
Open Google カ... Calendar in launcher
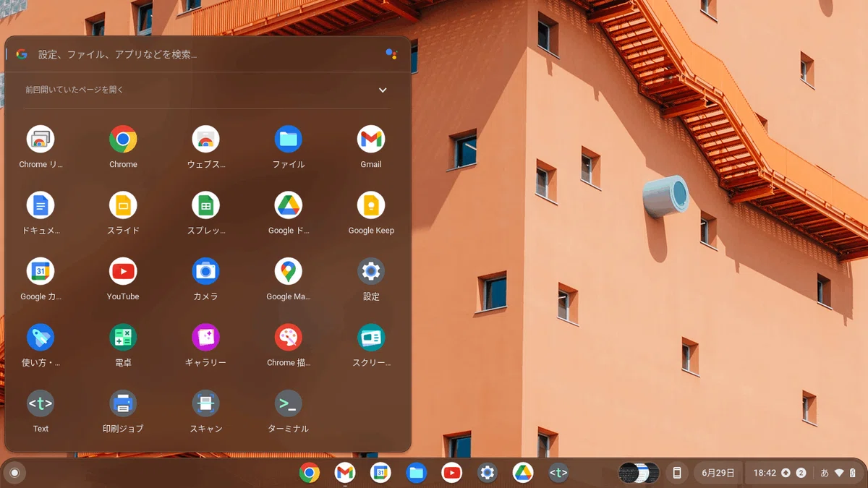click(x=41, y=271)
